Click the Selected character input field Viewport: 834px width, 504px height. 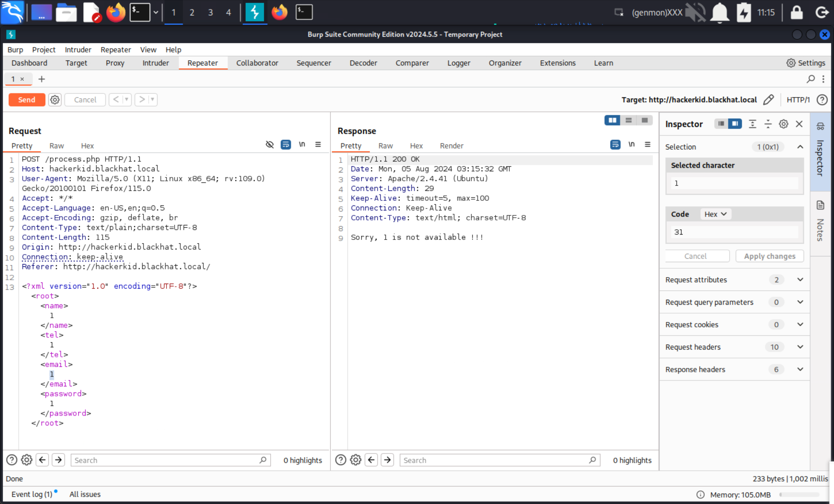coord(734,183)
